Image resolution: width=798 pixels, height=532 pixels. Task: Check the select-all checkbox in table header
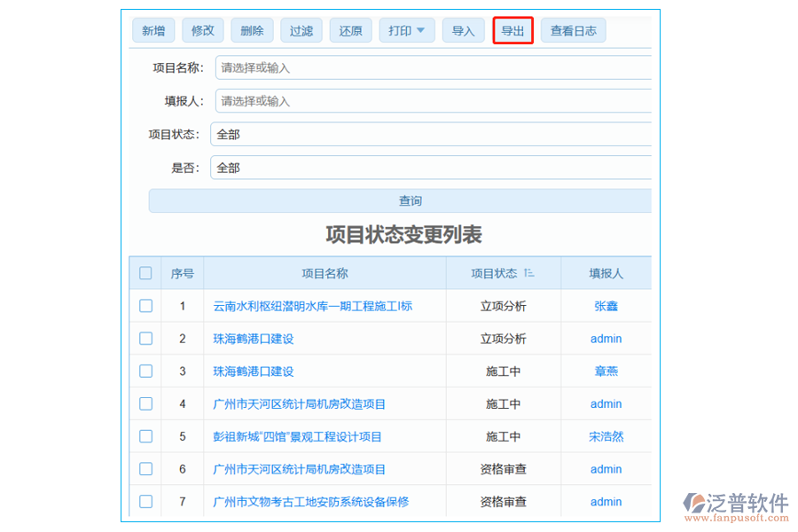click(x=145, y=273)
